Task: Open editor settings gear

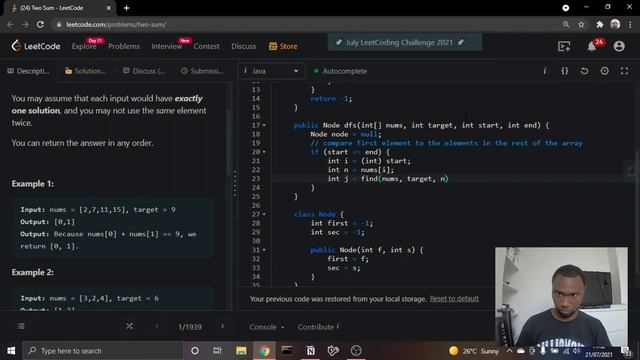Action: click(x=604, y=71)
